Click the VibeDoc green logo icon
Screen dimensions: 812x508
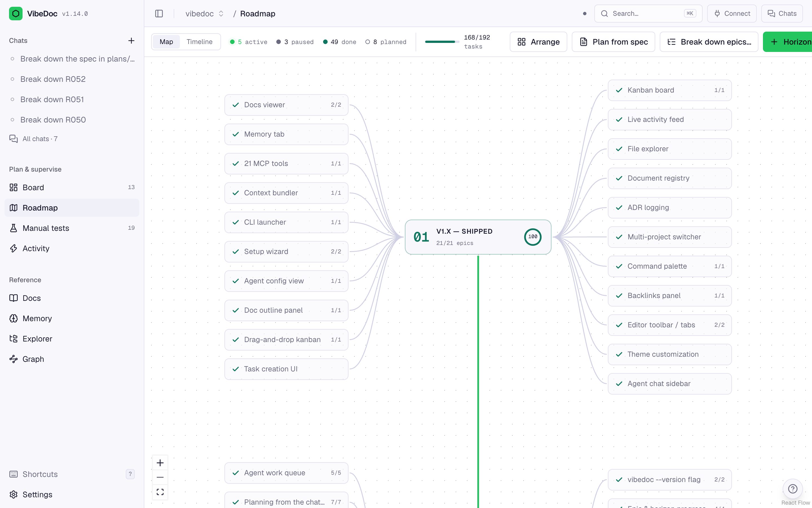(x=16, y=14)
